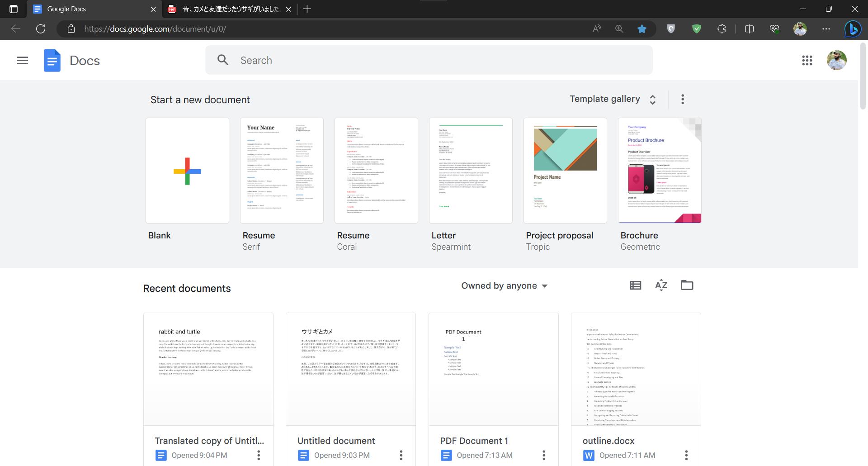Open the Resume Serif template
868x466 pixels.
[281, 171]
